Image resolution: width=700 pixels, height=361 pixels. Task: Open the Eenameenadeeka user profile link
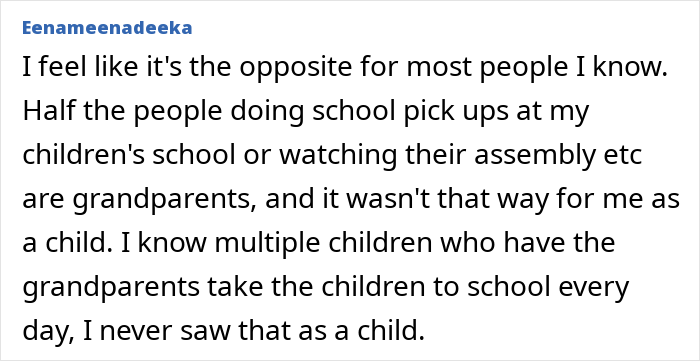(x=107, y=28)
